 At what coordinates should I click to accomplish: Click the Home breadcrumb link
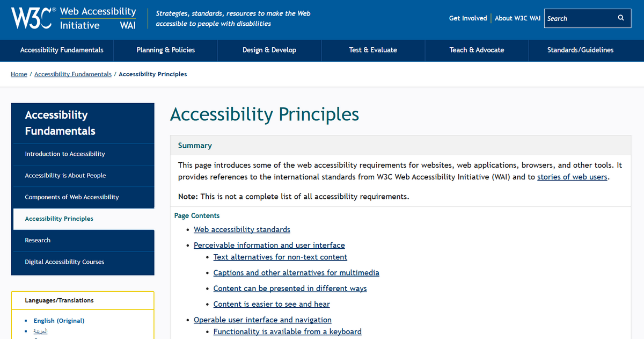coord(19,74)
